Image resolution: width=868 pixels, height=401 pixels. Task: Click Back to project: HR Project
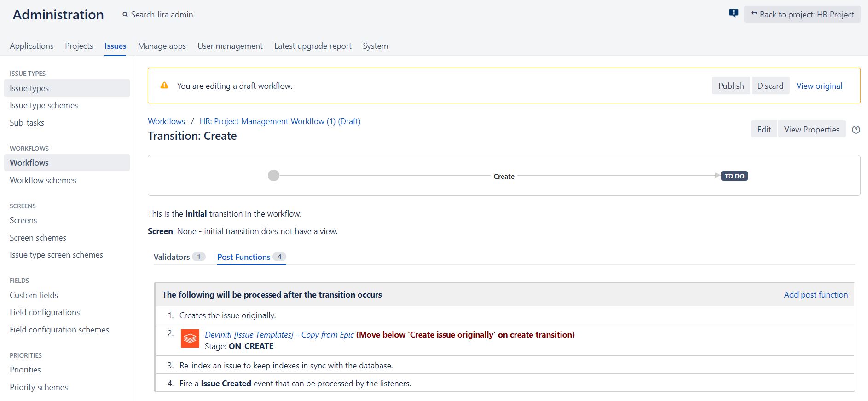click(802, 15)
